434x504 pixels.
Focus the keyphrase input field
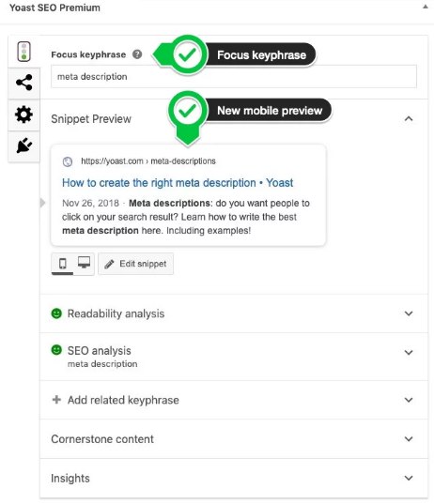click(234, 77)
